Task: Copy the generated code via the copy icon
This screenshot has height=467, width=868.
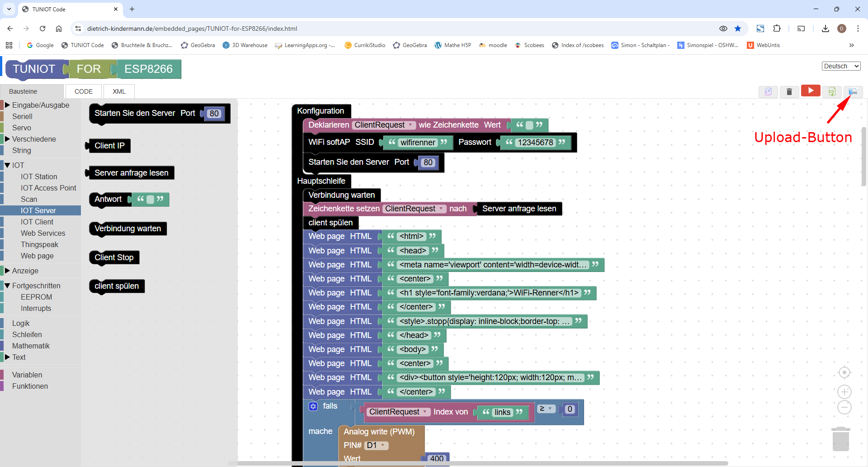Action: tap(768, 91)
